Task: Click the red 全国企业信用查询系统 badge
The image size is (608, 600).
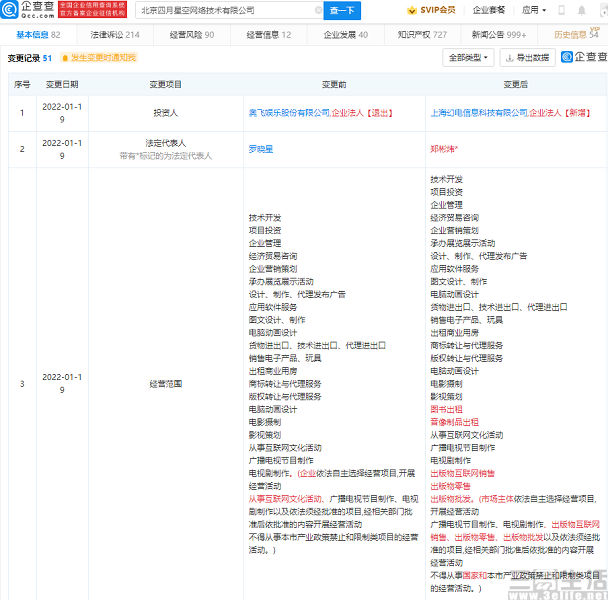Action: click(92, 9)
